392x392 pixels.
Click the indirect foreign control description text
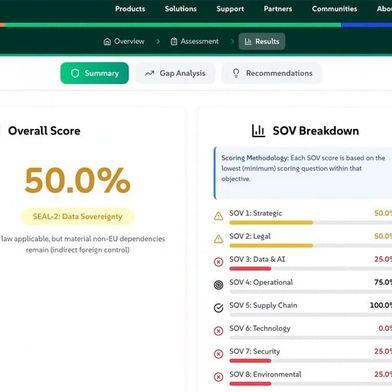point(83,244)
